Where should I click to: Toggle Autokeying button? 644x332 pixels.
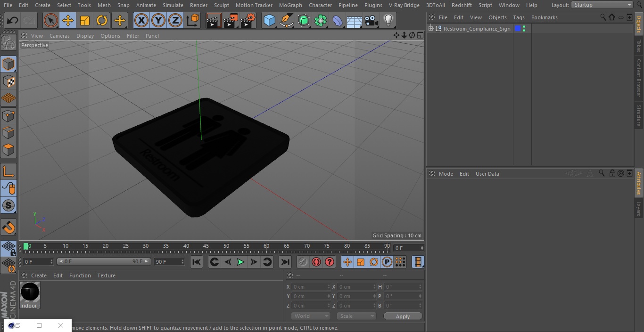coord(316,262)
